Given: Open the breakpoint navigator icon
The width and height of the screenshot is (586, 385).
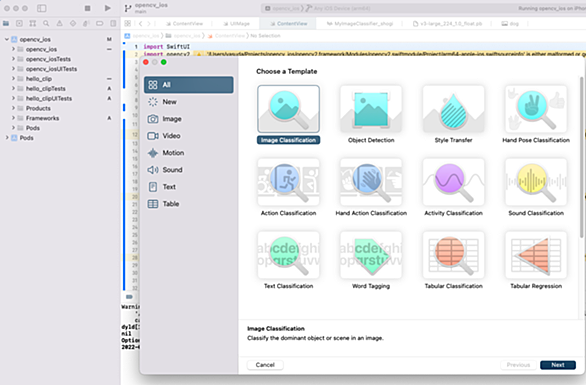Looking at the screenshot, I should pyautogui.click(x=99, y=24).
